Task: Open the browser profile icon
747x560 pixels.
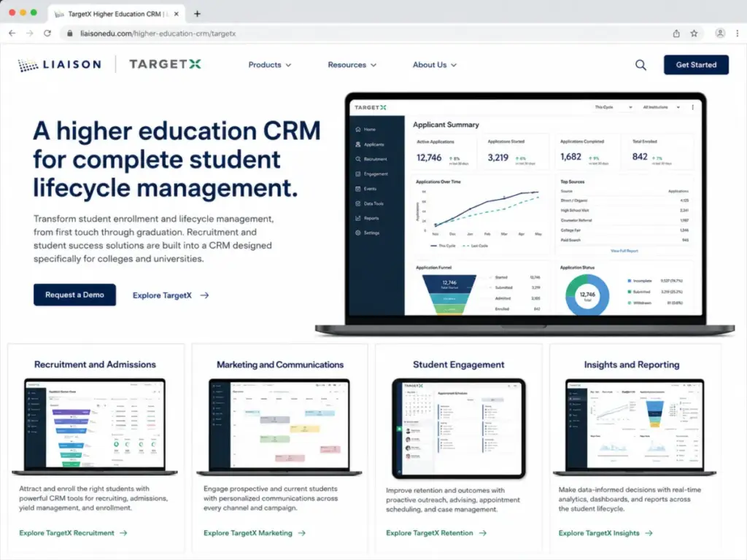Action: tap(720, 34)
